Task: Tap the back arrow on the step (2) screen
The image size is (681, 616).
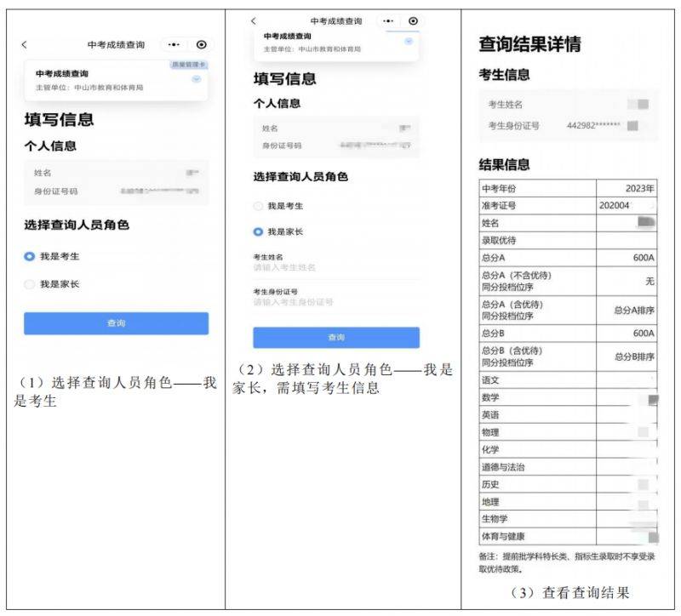Action: click(x=253, y=20)
